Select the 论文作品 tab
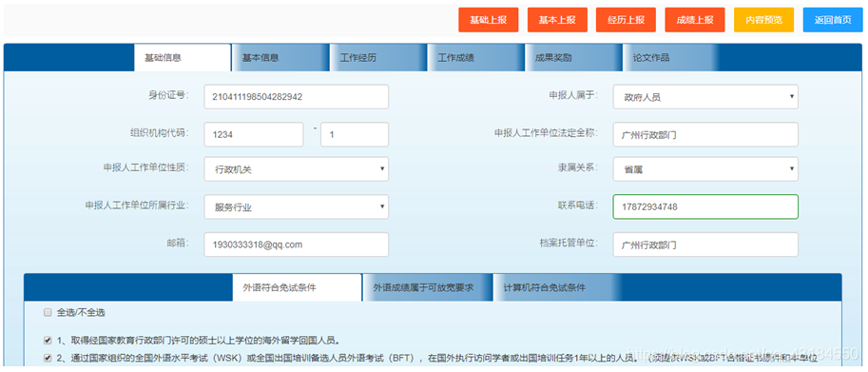The height and width of the screenshot is (372, 868). [671, 58]
